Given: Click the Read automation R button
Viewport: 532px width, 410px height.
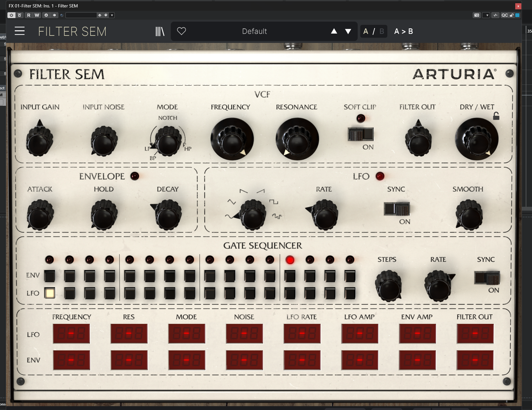Looking at the screenshot, I should tap(29, 15).
